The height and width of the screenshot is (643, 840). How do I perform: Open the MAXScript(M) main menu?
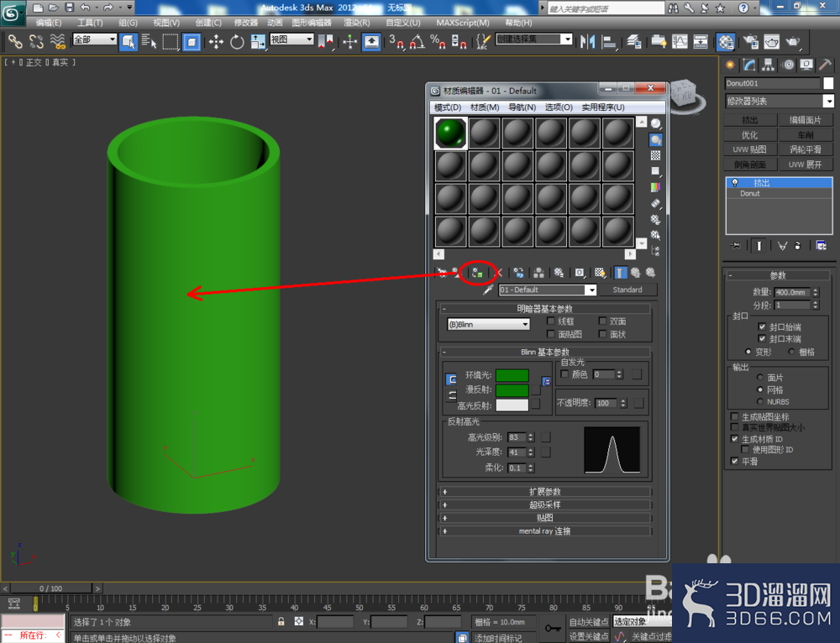point(462,23)
